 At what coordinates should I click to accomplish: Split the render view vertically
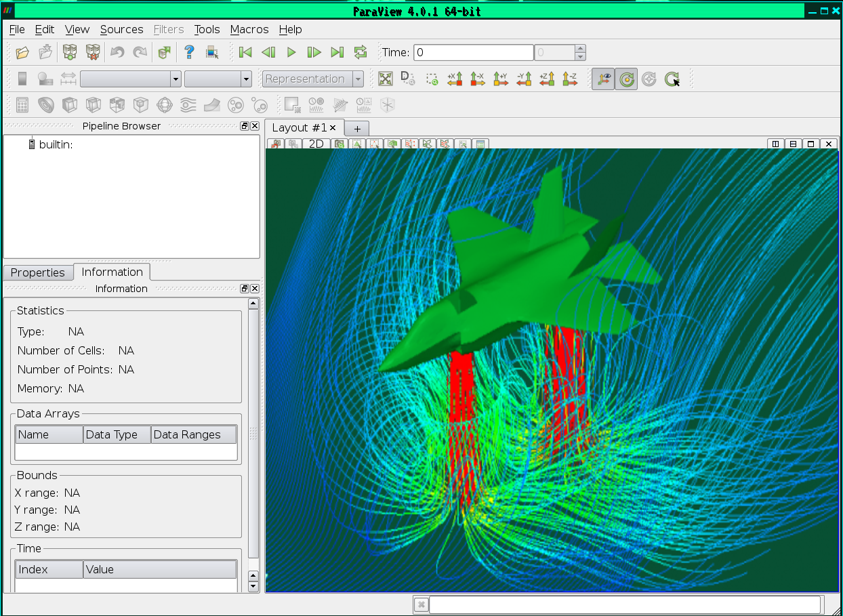coord(793,144)
